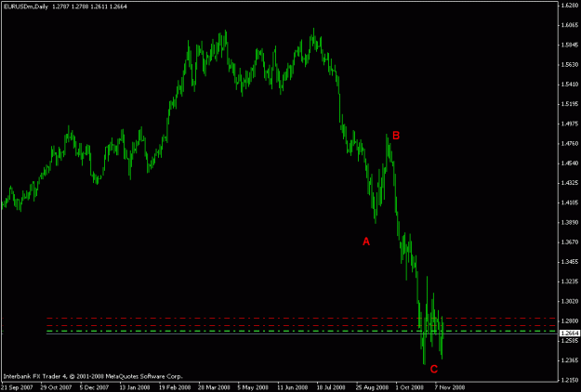
Task: Click the 11 Jun 2008 date label
Action: 292,387
